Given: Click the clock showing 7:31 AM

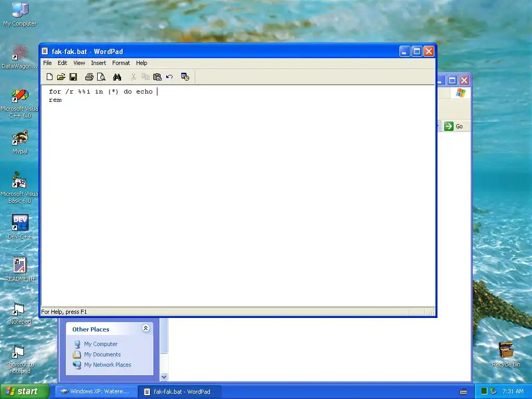Looking at the screenshot, I should [x=513, y=391].
